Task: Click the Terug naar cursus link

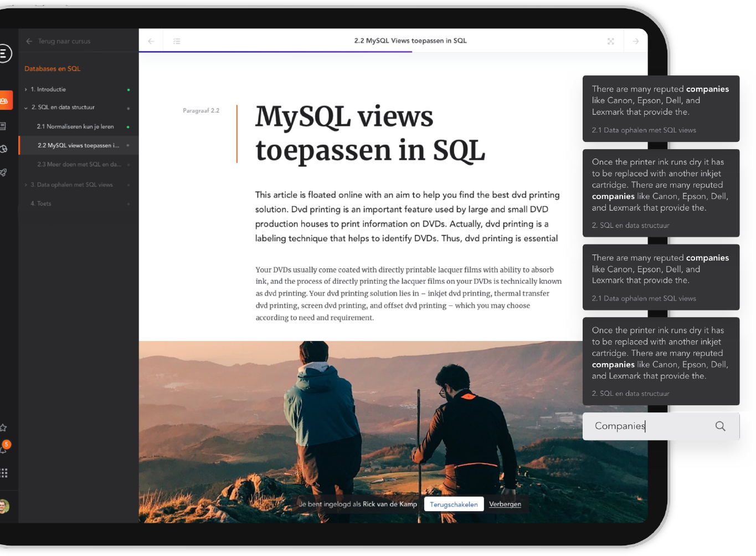Action: pos(64,41)
